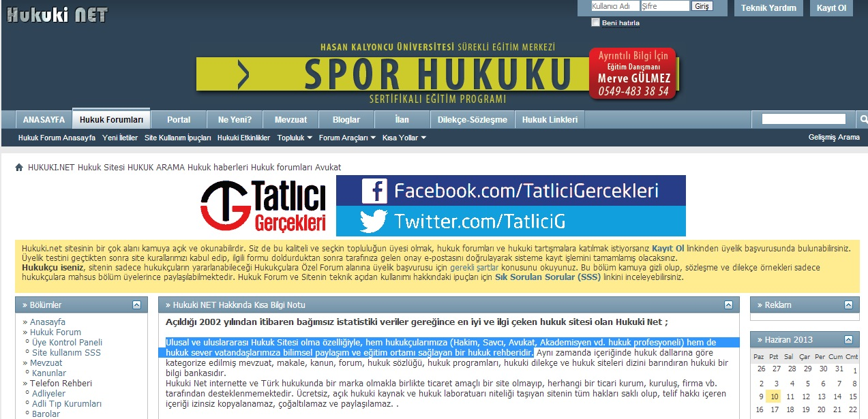
Task: Open the Gelişmiş Arama advanced search link
Action: pyautogui.click(x=834, y=138)
